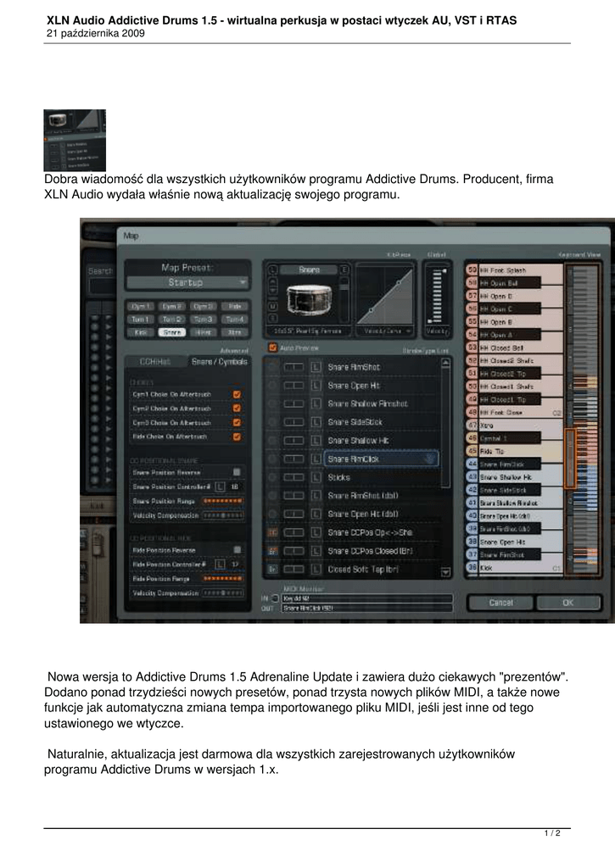Screen dimensions: 615x868
Task: Click the L learn icon beside Snare RimShot
Action: [316, 367]
